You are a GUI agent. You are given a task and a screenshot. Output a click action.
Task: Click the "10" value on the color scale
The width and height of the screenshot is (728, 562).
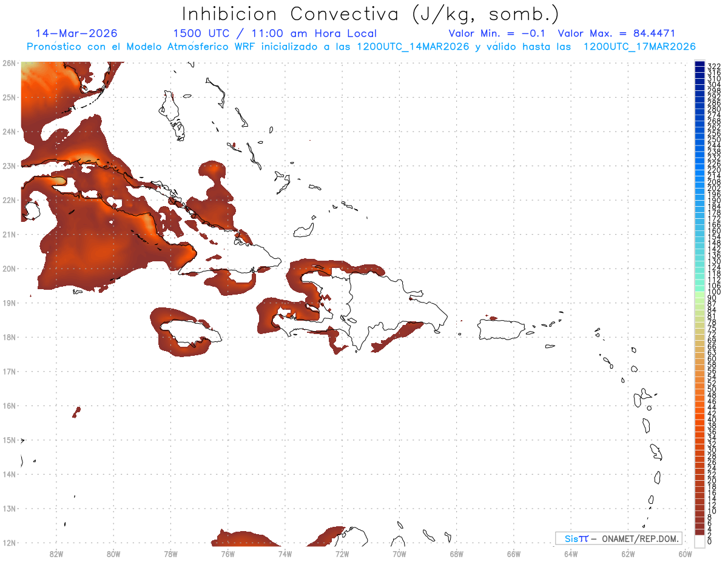(x=712, y=510)
